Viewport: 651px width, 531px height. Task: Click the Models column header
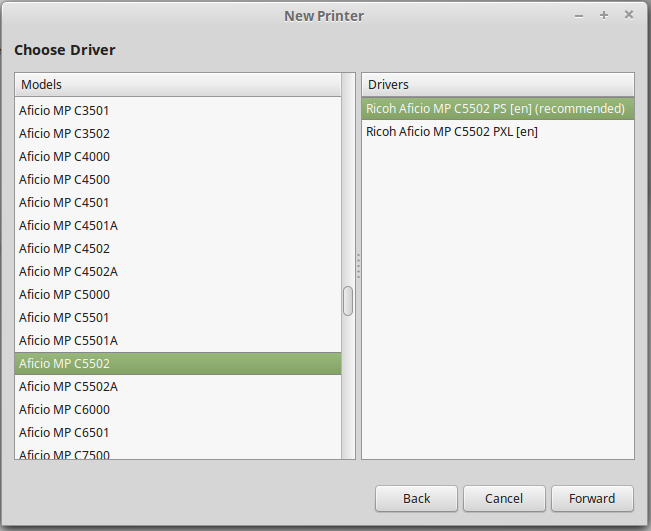(x=178, y=85)
